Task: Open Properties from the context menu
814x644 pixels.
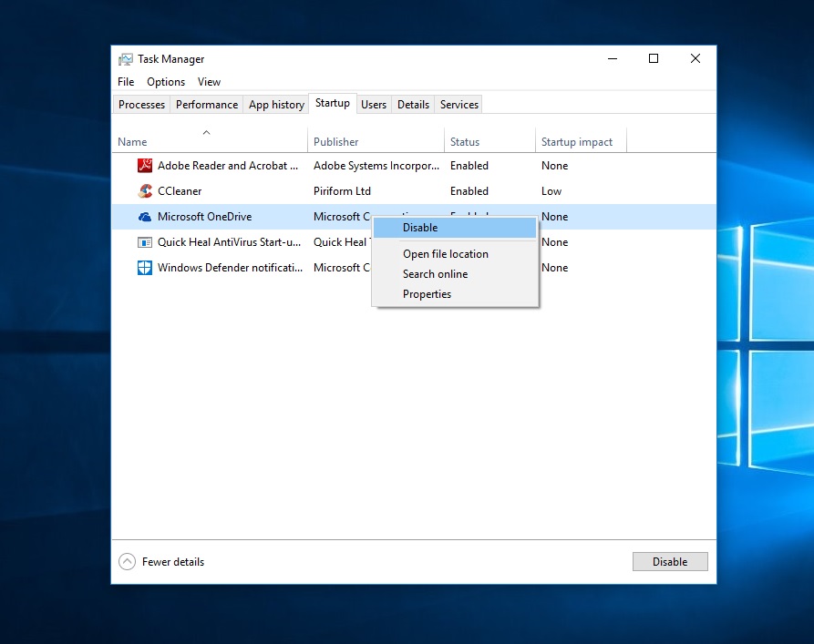Action: point(427,294)
